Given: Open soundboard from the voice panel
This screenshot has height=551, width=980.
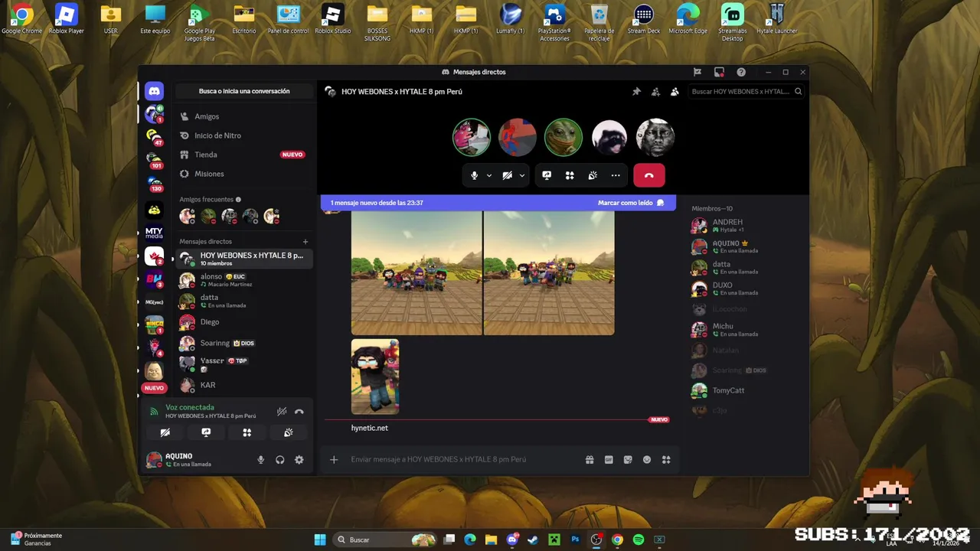Looking at the screenshot, I should (288, 432).
